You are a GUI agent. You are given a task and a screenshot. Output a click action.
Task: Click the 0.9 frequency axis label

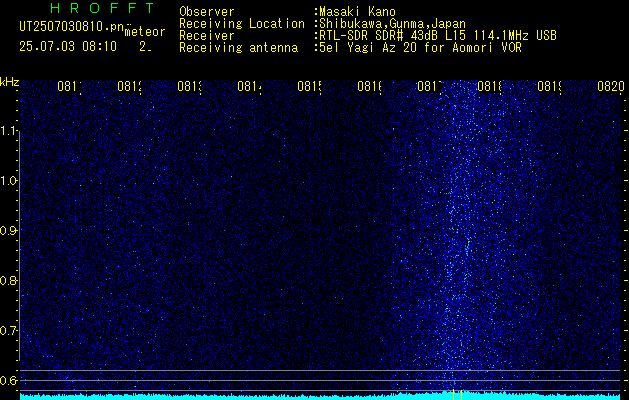[x=9, y=230]
